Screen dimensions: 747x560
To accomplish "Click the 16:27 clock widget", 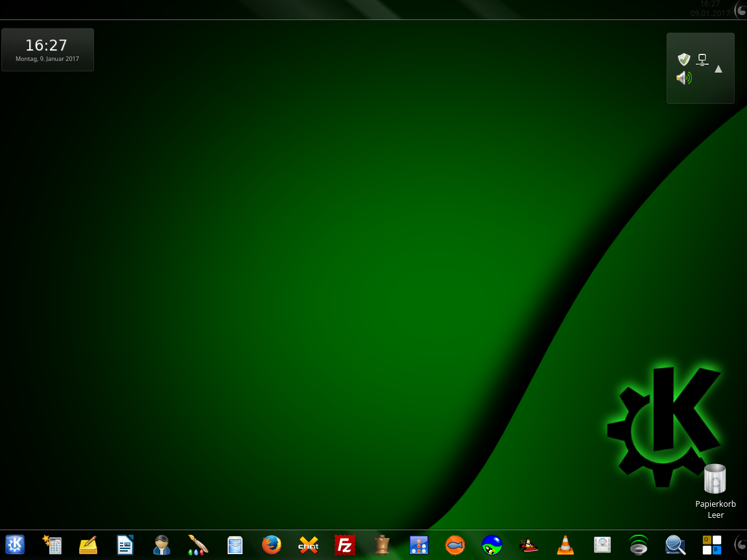I will (47, 49).
